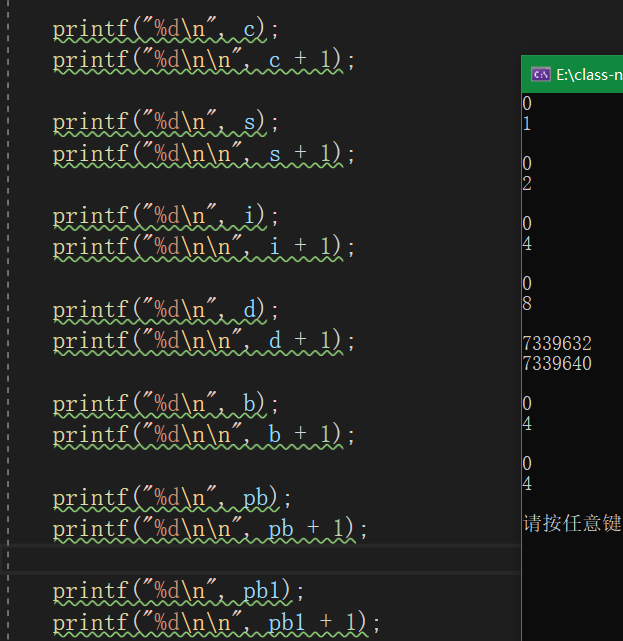
Task: Click the line printing pb + 1
Action: (210, 529)
